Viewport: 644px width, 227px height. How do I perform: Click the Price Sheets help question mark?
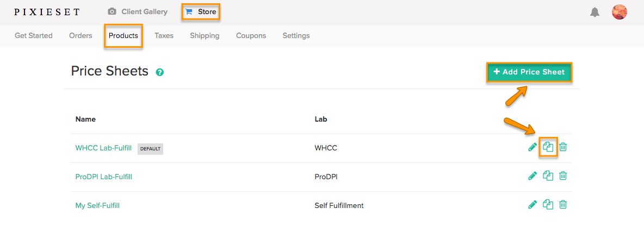coord(160,72)
